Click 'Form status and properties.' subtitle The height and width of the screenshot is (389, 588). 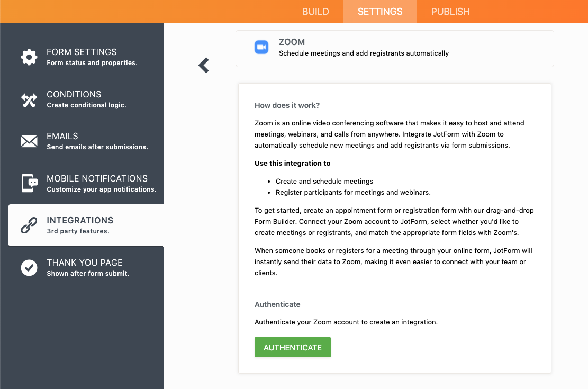[92, 63]
